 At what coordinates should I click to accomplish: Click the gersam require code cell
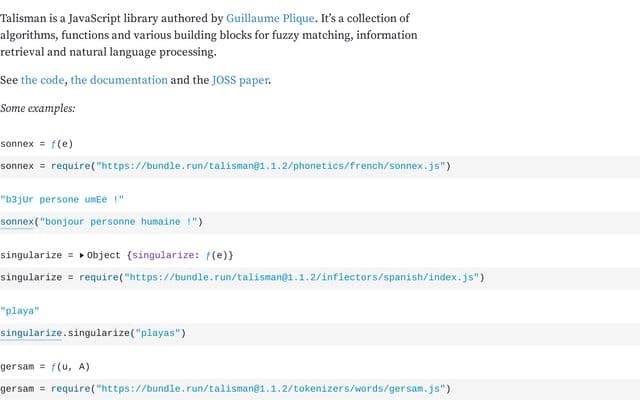[x=320, y=389]
